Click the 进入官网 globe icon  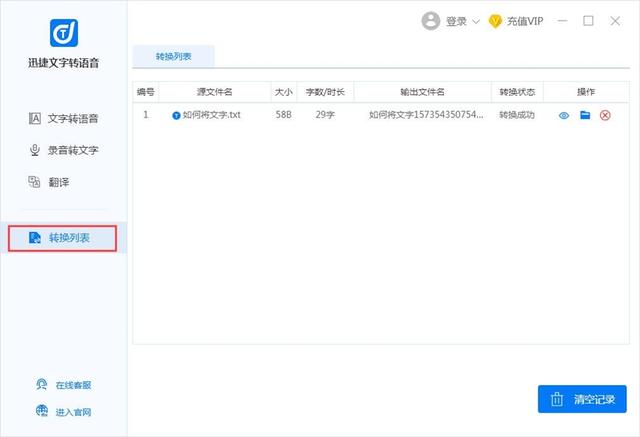(42, 410)
